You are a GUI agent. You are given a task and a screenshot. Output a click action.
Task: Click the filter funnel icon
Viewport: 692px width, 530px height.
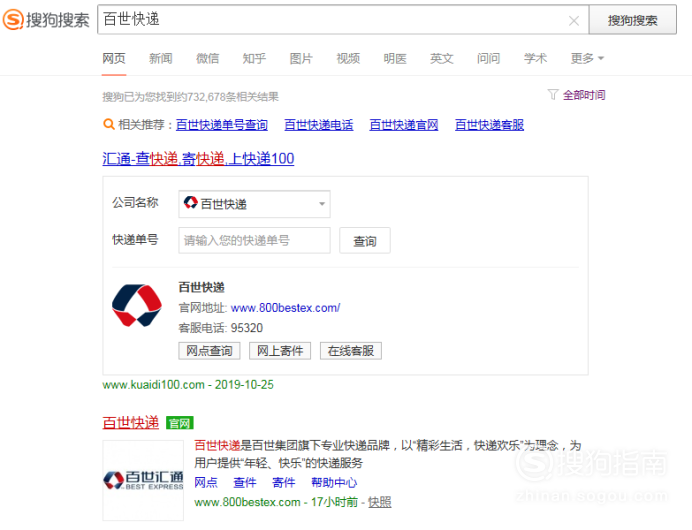point(553,94)
